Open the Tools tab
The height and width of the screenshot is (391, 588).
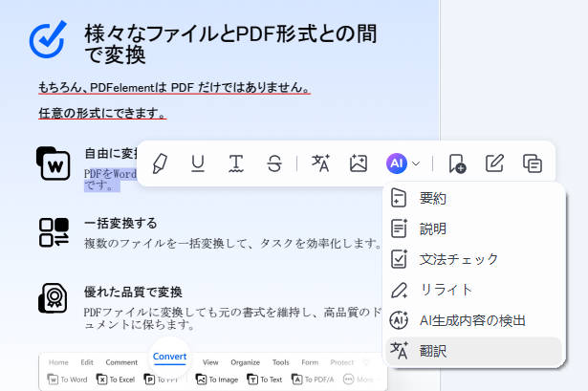tap(280, 362)
